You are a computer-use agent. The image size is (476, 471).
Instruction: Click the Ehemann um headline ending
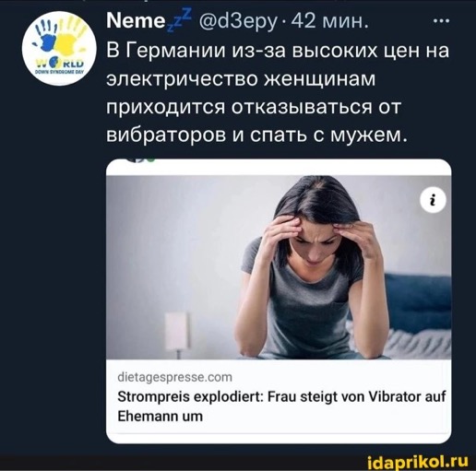coord(161,417)
